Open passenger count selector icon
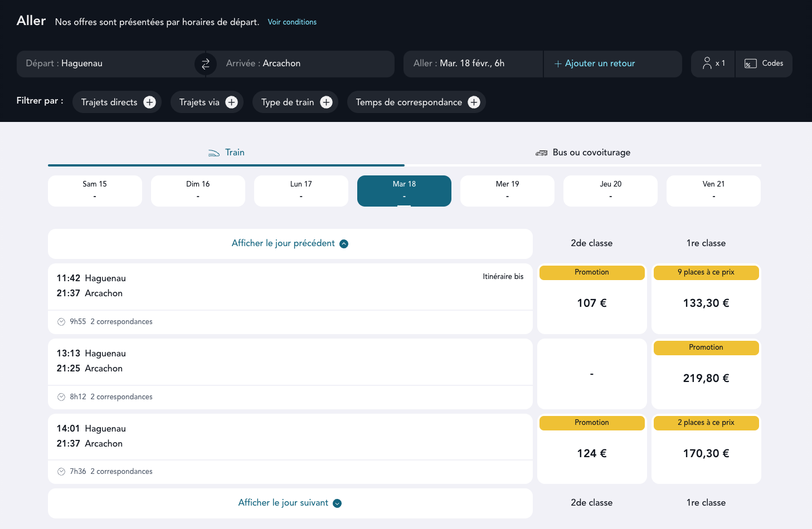Screen dimensions: 812x529 [x=707, y=63]
